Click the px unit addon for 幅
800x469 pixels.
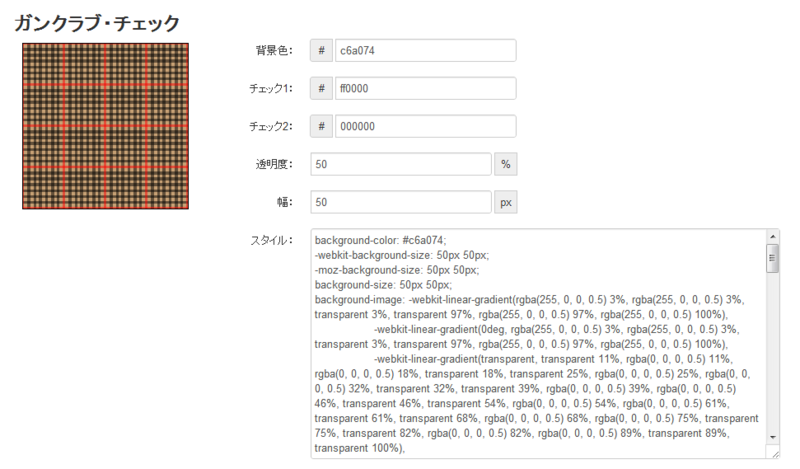[506, 202]
